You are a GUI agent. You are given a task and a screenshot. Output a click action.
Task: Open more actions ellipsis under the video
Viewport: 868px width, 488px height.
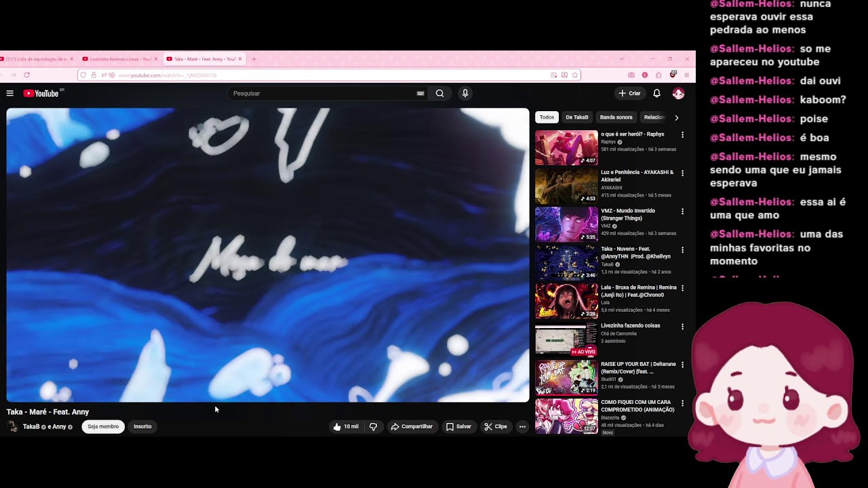[522, 427]
